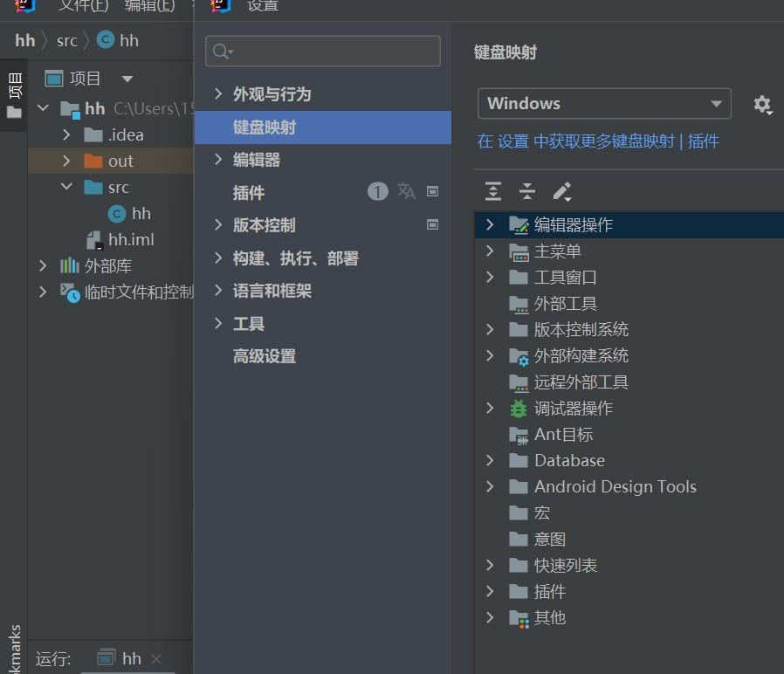Open the Bookmarks vertical tool window tab

coord(14,648)
